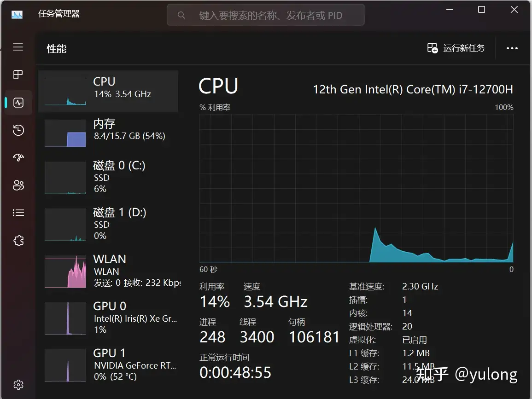This screenshot has height=399, width=532.
Task: Click the CPU utilization graph
Action: pyautogui.click(x=356, y=188)
